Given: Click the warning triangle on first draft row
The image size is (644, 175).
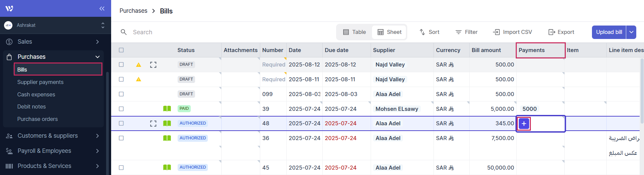Looking at the screenshot, I should tap(138, 64).
